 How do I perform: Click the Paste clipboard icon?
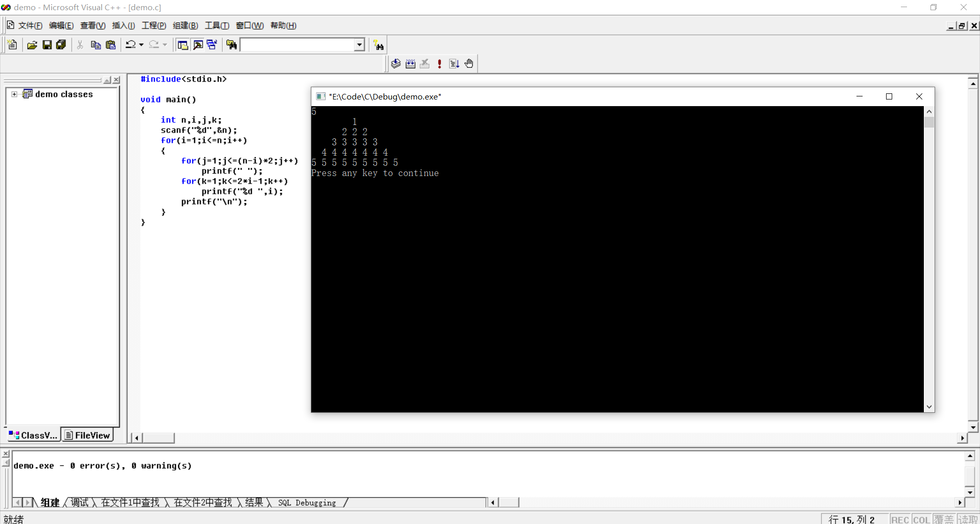click(x=110, y=45)
